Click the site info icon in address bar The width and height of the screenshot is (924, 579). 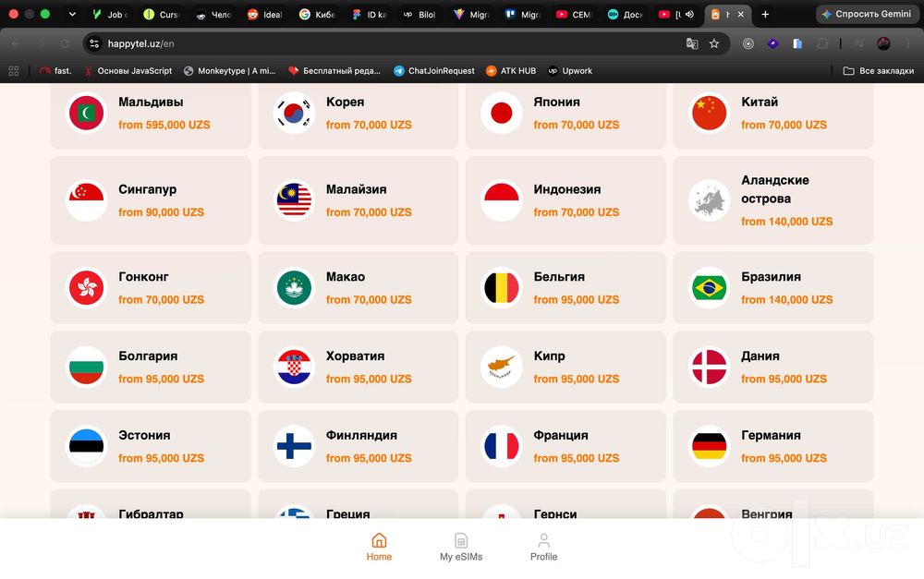pyautogui.click(x=93, y=43)
